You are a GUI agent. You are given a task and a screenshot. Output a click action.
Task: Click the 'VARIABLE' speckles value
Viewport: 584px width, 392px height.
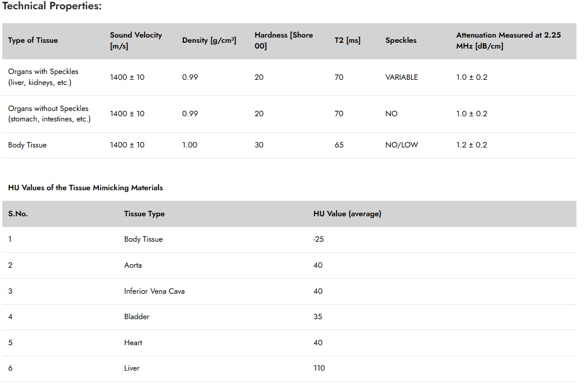click(401, 77)
